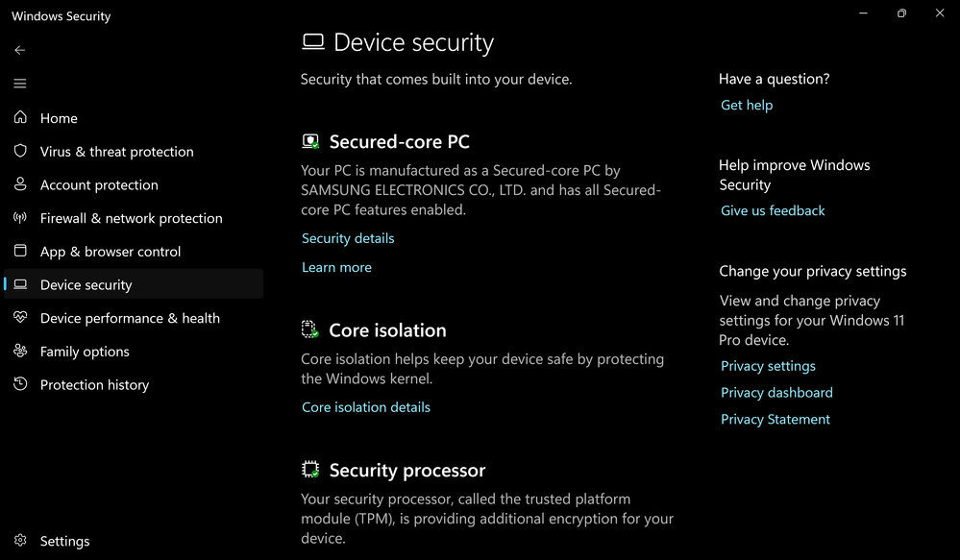Open Settings gear icon in sidebar
The width and height of the screenshot is (960, 560).
[20, 541]
